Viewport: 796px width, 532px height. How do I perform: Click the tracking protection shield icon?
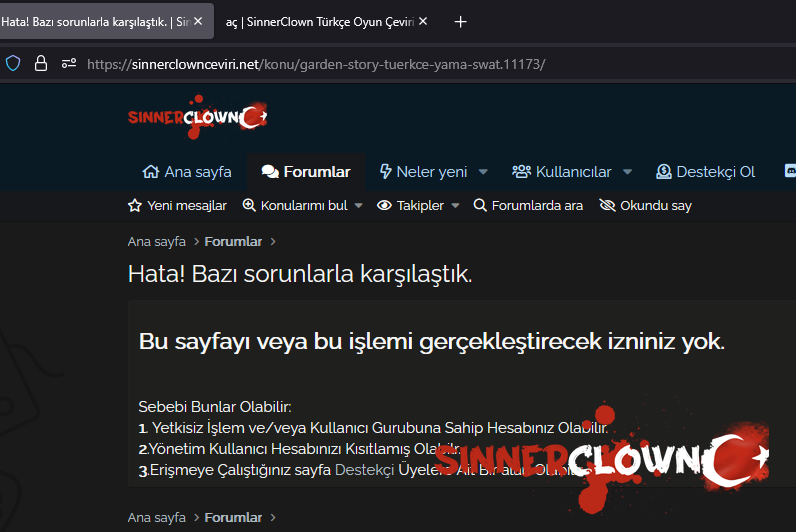pyautogui.click(x=13, y=63)
